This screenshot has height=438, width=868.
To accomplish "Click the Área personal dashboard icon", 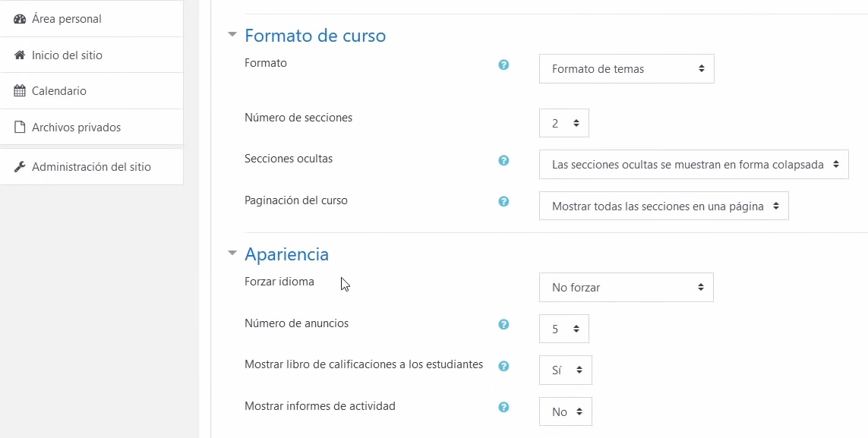I will point(20,19).
